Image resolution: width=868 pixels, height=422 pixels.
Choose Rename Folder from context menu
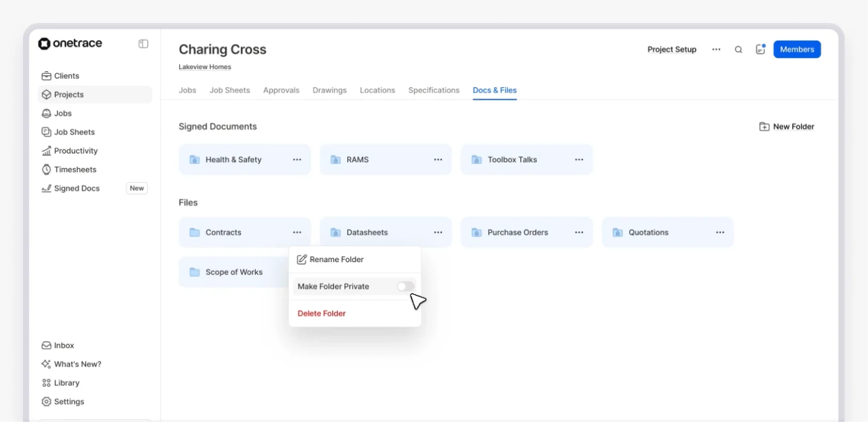[x=355, y=259]
